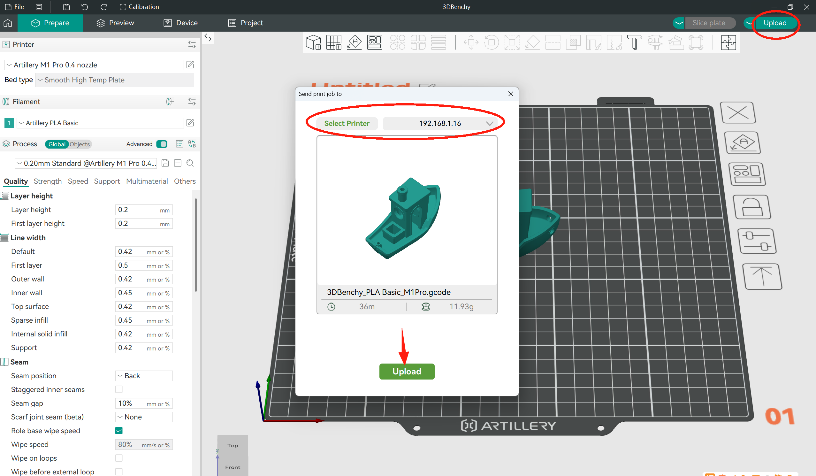Edit the Artillery PLA Basic filament preset
The height and width of the screenshot is (476, 816).
click(190, 123)
